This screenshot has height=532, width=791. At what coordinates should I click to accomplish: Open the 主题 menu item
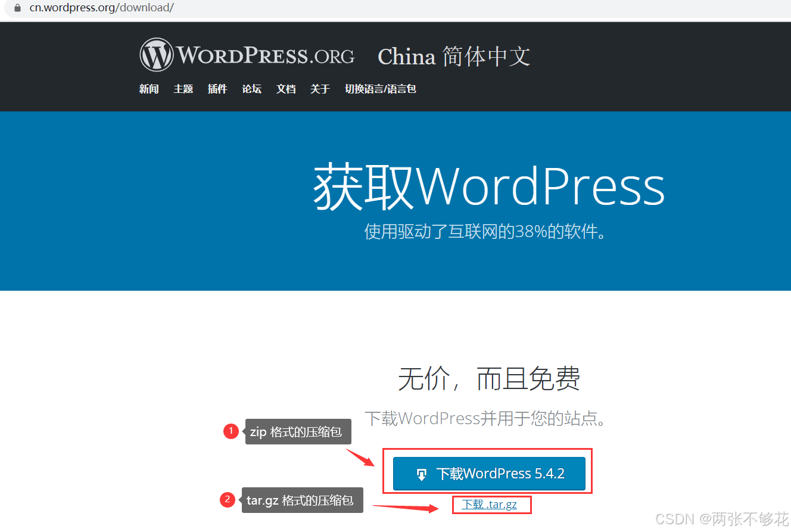[183, 89]
